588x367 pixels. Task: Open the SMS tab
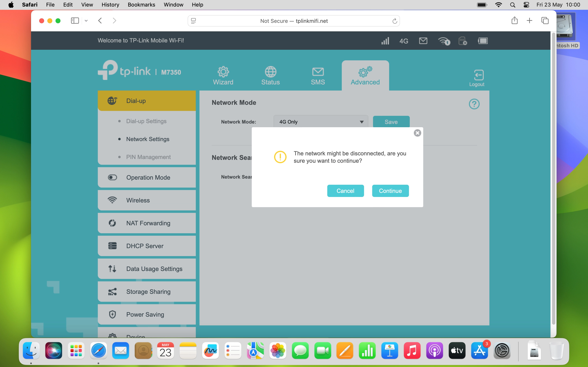coord(317,76)
